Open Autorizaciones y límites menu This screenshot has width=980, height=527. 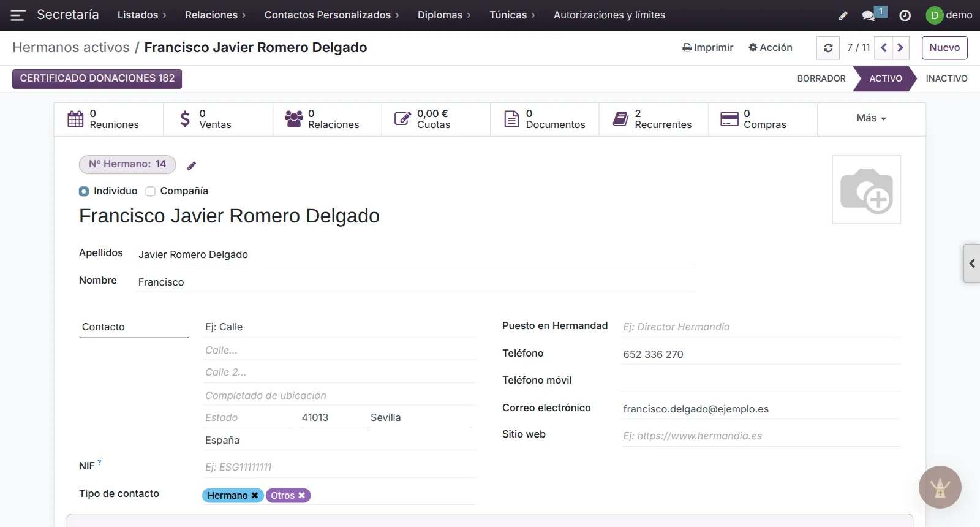pos(609,15)
